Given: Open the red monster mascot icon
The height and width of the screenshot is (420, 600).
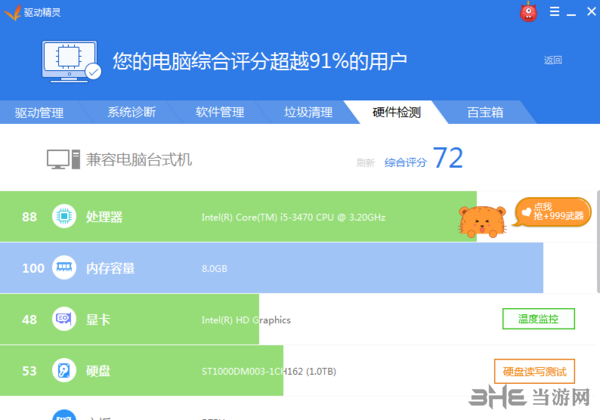Looking at the screenshot, I should tap(528, 12).
